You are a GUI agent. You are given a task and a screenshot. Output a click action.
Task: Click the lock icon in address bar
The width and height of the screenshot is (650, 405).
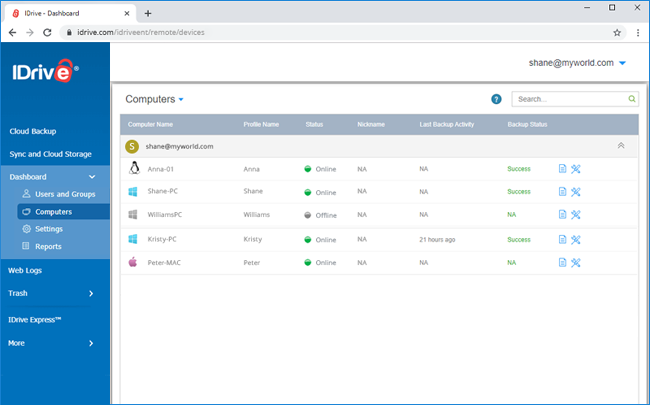tap(69, 32)
